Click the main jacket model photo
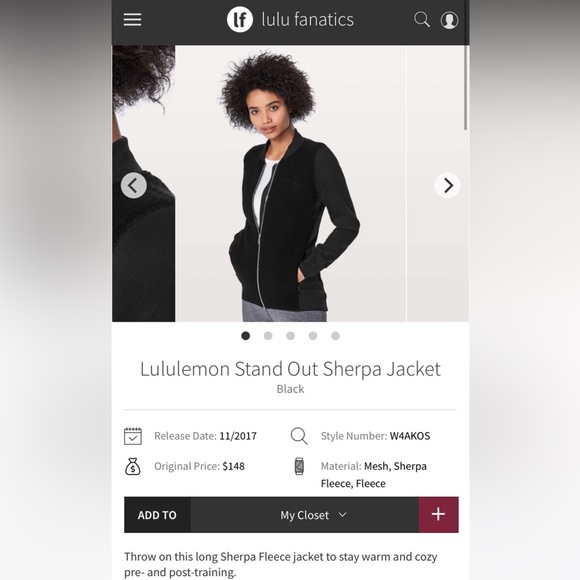 (x=290, y=183)
